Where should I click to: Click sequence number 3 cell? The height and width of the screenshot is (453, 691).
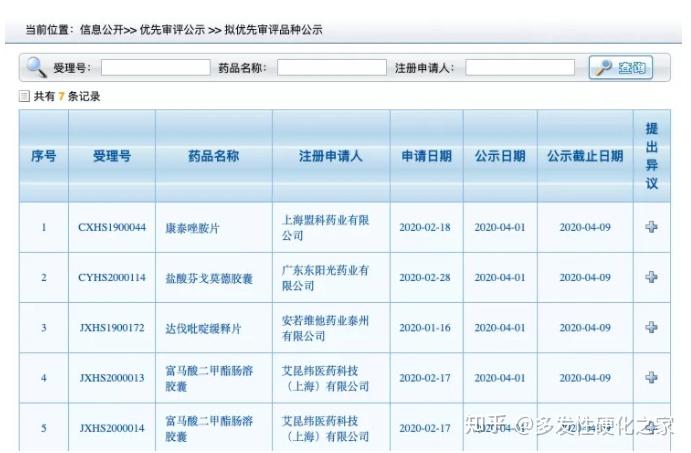point(44,328)
